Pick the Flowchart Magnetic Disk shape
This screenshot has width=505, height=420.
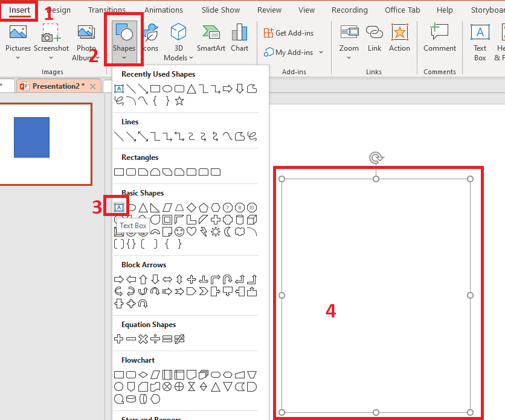coord(131,399)
